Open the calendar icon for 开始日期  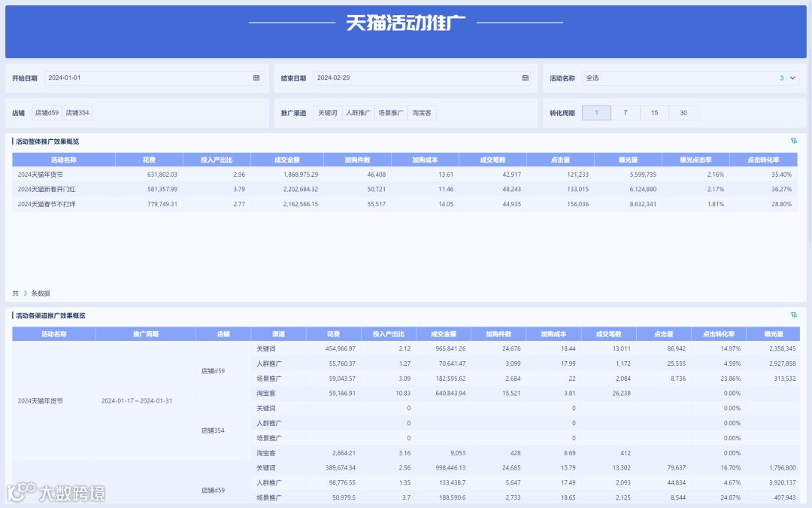point(256,78)
